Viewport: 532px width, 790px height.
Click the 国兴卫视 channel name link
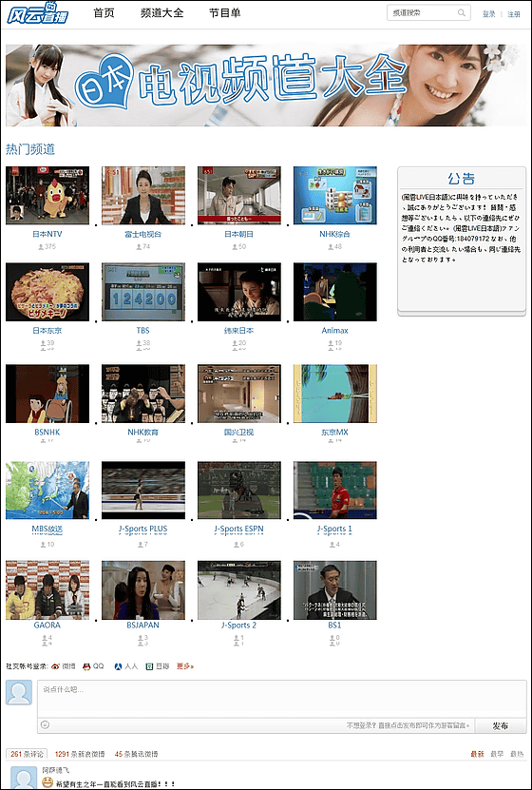(239, 433)
